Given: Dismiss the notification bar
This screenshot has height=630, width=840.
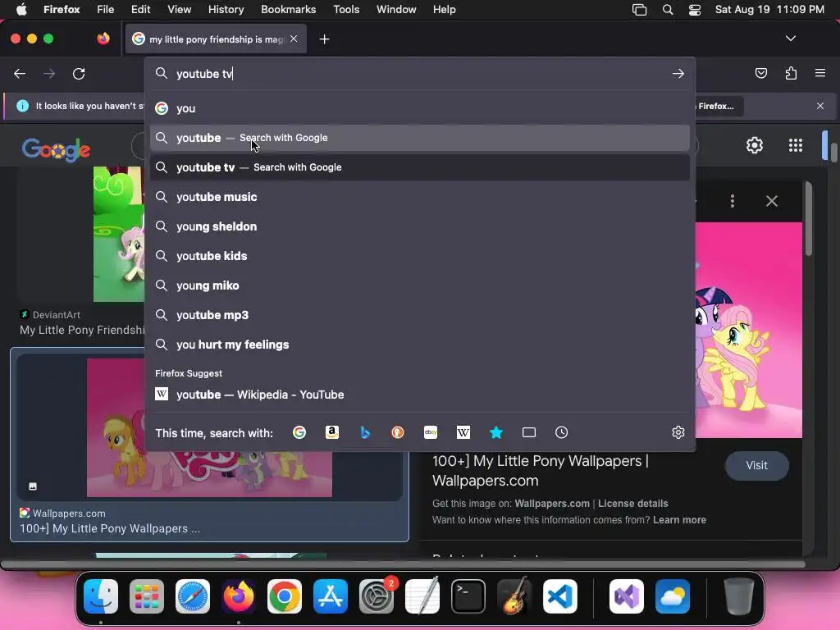Looking at the screenshot, I should [x=820, y=106].
